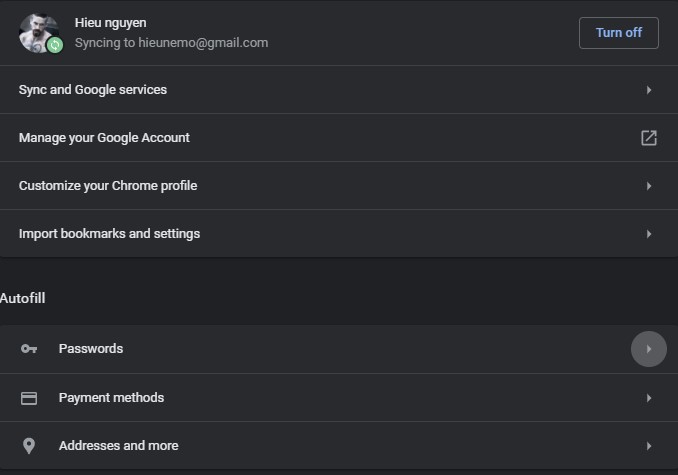Expand the Sync and Google services arrow

tap(648, 90)
